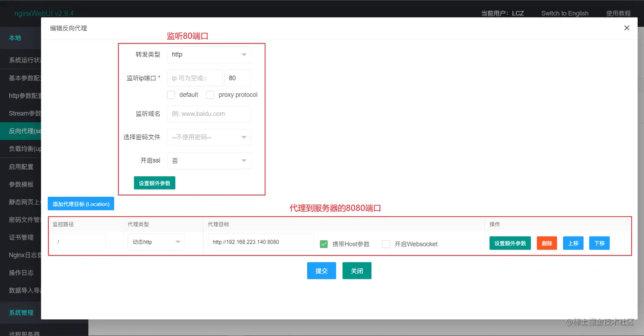Image resolution: width=644 pixels, height=336 pixels.
Task: Open 系统运行状态 sidebar item
Action: point(20,60)
